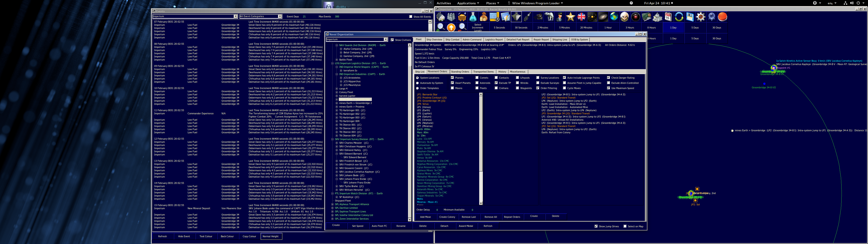Advance time with the 5 Days button
The height and width of the screenshot is (244, 868).
coord(695,28)
